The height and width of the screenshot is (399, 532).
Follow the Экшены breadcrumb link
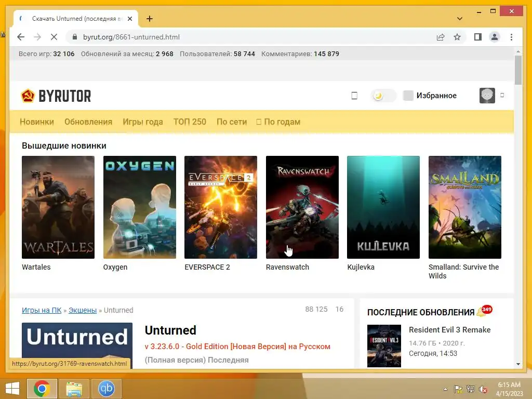83,310
